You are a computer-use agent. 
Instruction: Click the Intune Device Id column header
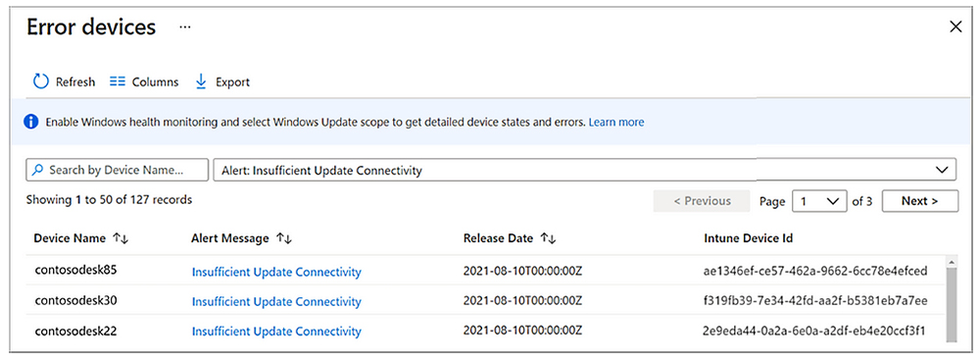[x=749, y=238]
